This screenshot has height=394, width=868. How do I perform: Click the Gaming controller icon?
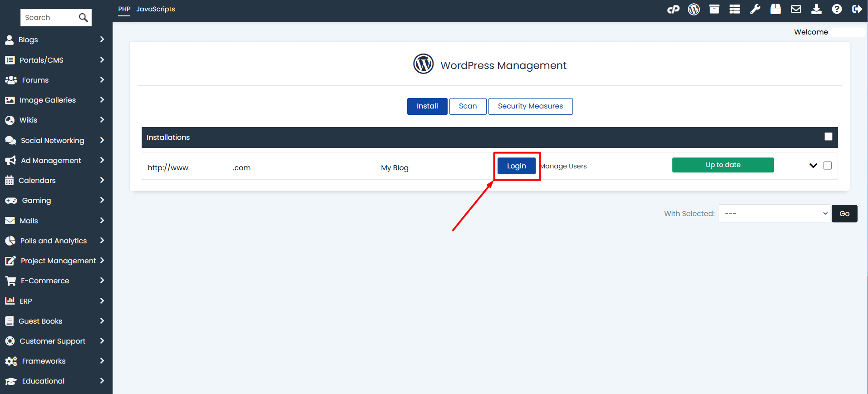11,200
